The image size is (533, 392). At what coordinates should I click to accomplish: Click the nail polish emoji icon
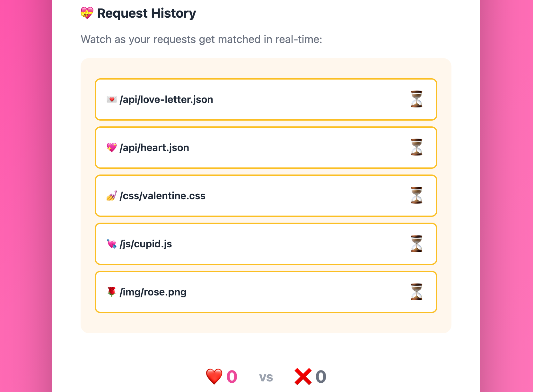point(111,196)
